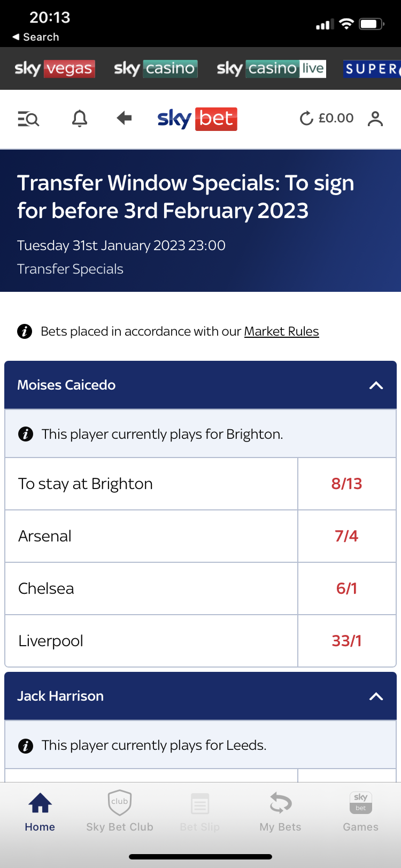Viewport: 401px width, 868px height.
Task: Open the account profile icon
Action: tap(375, 119)
